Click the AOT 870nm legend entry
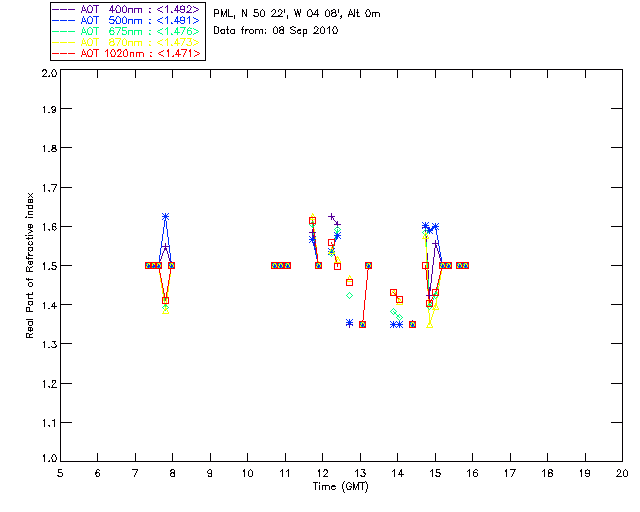Screen dimensions: 640x512 tap(126, 42)
